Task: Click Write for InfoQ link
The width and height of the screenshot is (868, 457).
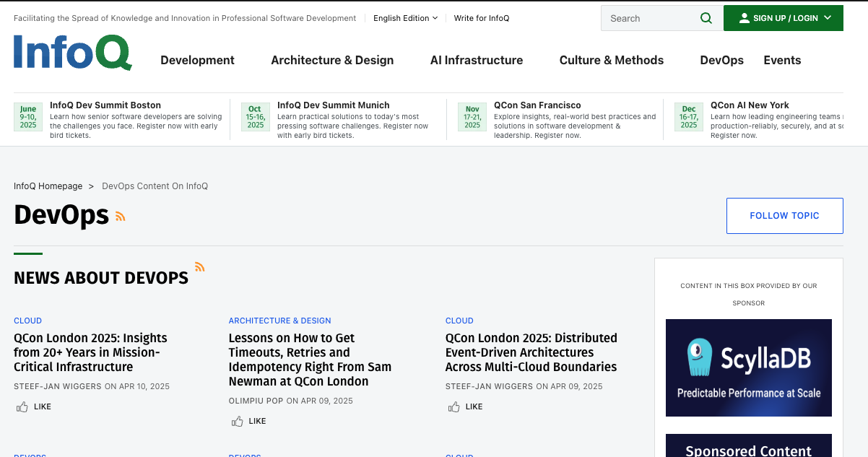Action: click(481, 18)
